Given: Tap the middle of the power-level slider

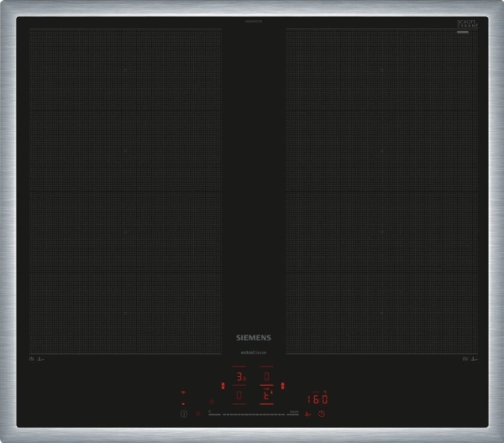Looking at the screenshot, I should pyautogui.click(x=253, y=414).
